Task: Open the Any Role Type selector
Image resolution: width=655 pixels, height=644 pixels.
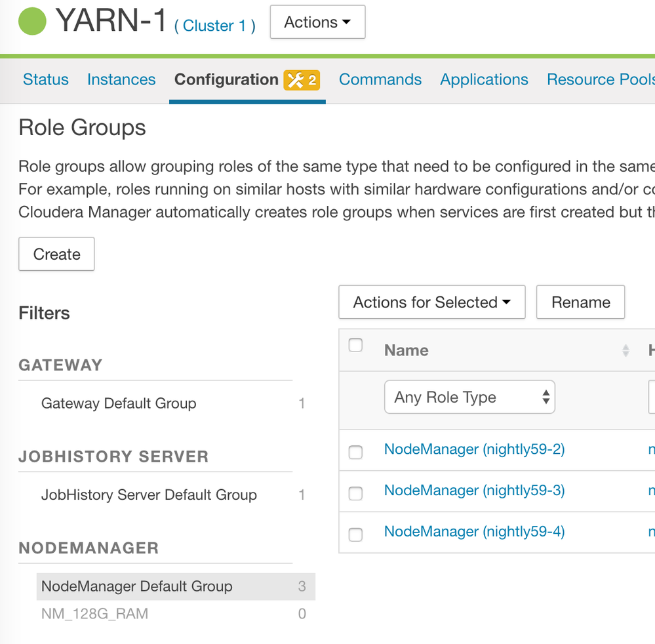Action: pos(469,397)
